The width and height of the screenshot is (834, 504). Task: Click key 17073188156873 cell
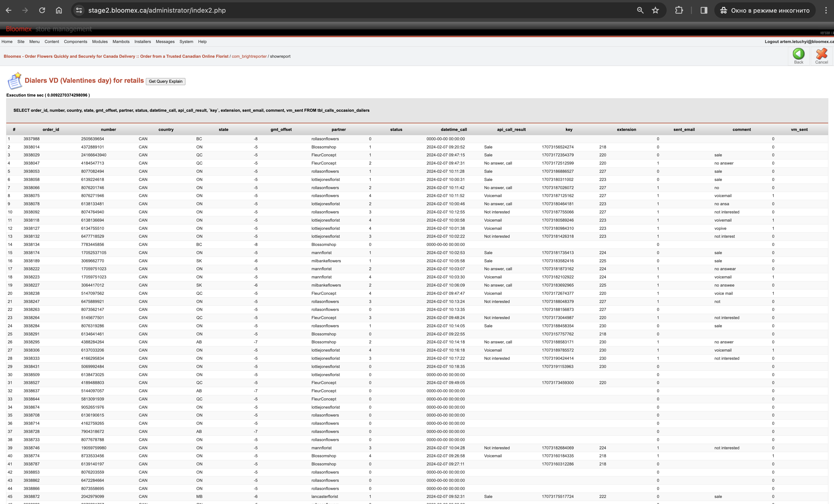click(557, 310)
